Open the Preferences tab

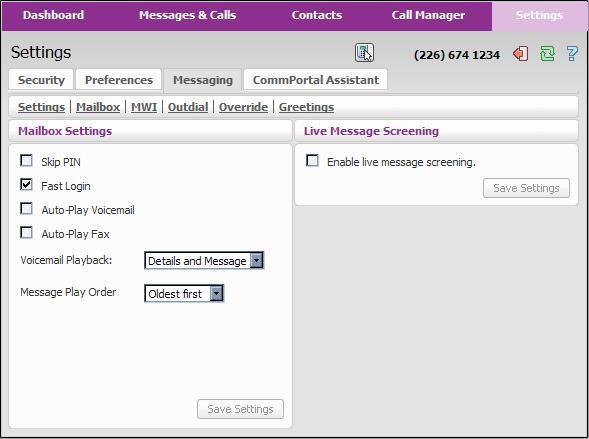tap(119, 80)
